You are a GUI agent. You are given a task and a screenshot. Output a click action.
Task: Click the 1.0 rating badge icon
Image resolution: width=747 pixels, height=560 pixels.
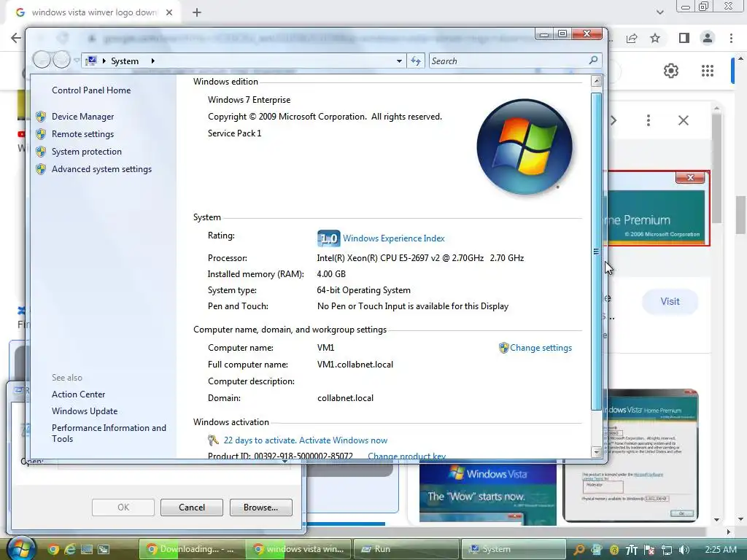tap(328, 238)
